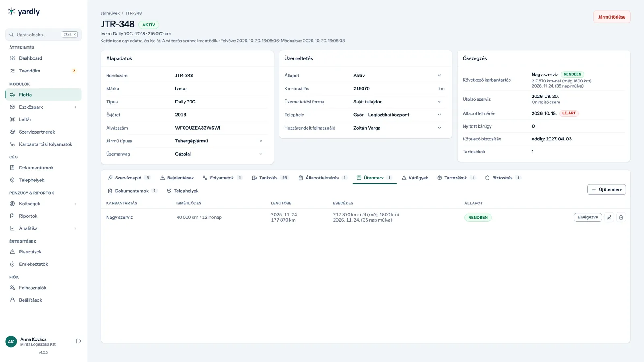The width and height of the screenshot is (644, 362).
Task: Expand the Költségek submenu
Action: tap(75, 204)
